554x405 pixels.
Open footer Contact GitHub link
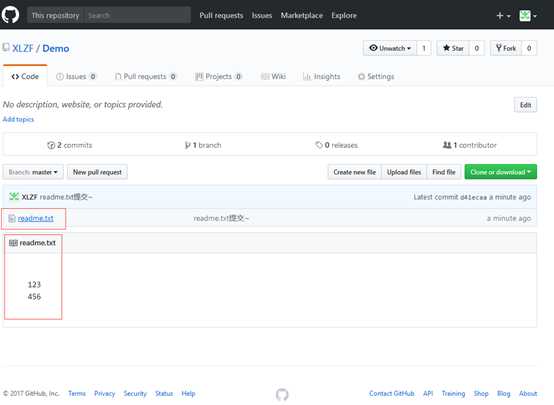click(x=392, y=393)
